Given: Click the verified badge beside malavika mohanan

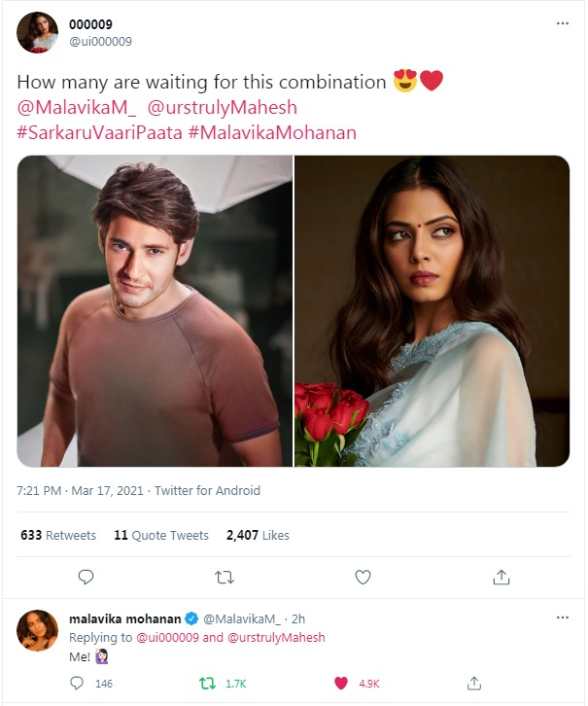Looking at the screenshot, I should pos(191,618).
